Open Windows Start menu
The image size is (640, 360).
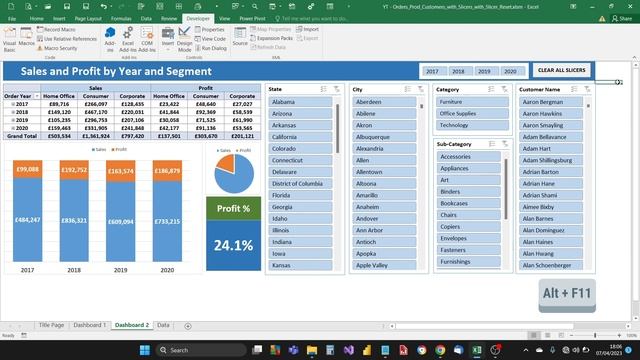point(144,350)
